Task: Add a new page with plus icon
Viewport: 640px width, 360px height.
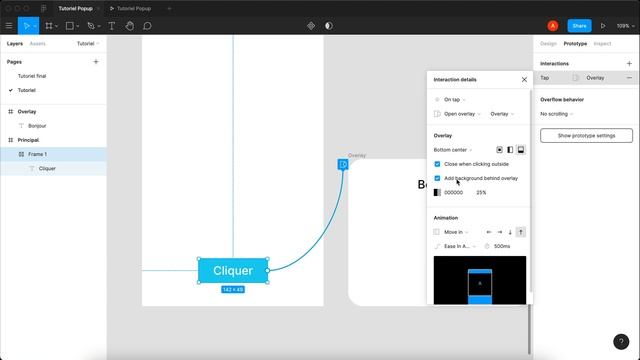Action: click(96, 62)
